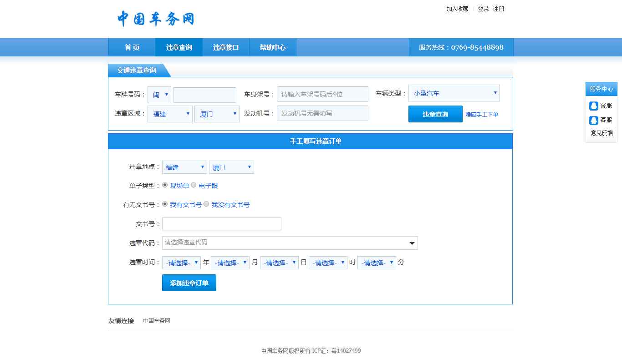The width and height of the screenshot is (622, 364).
Task: Go to the 首页 navigation tab
Action: pos(132,47)
